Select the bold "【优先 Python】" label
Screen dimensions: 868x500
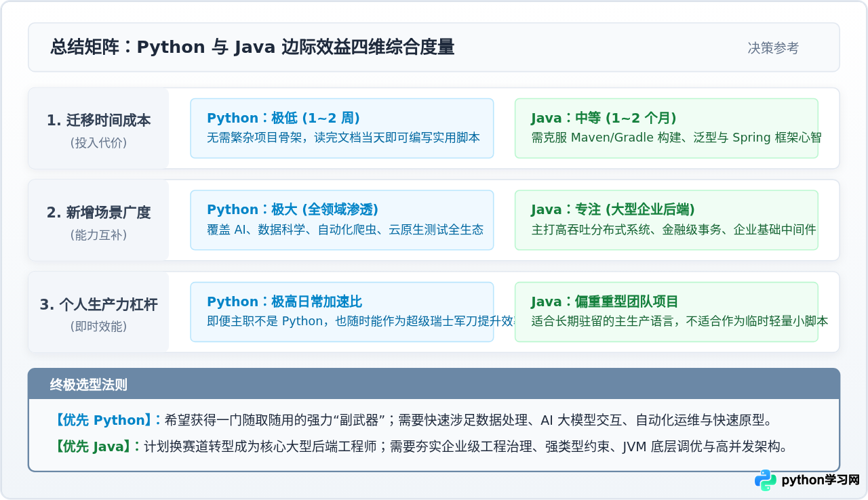coord(108,421)
